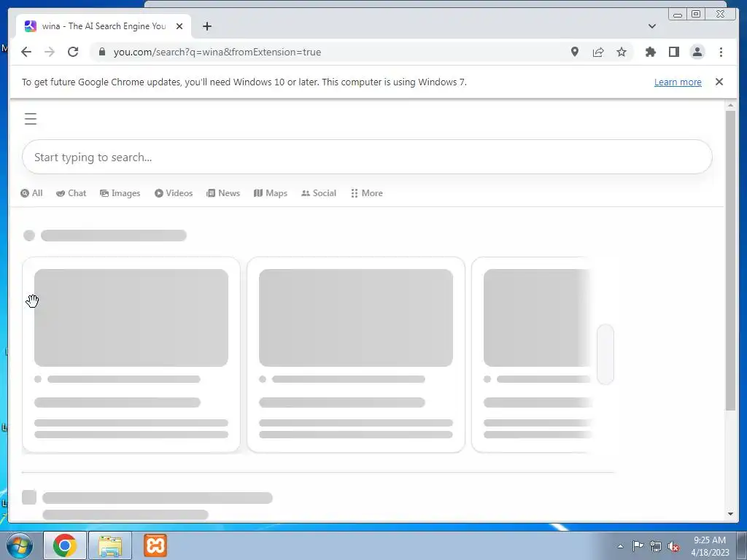Dismiss the Chrome update notification bar

tap(719, 82)
